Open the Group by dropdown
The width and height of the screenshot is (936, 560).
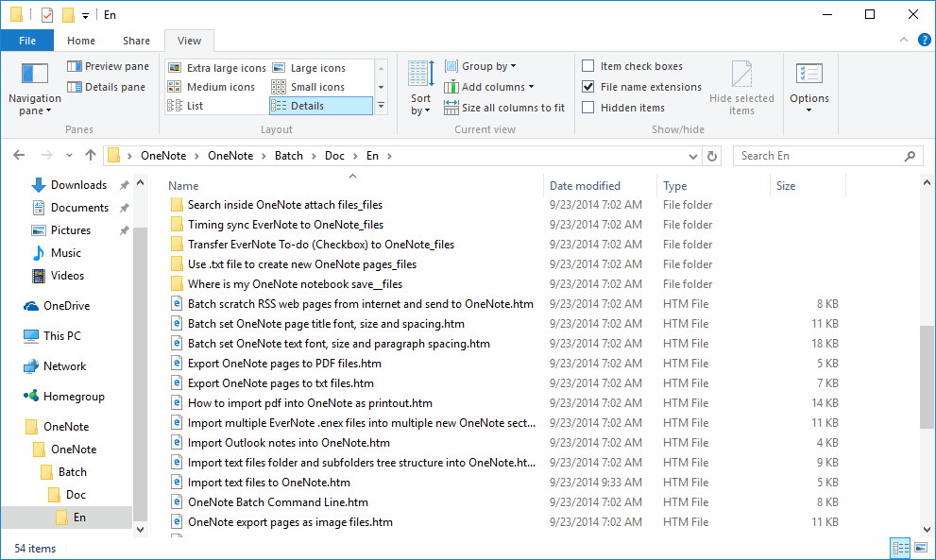481,66
